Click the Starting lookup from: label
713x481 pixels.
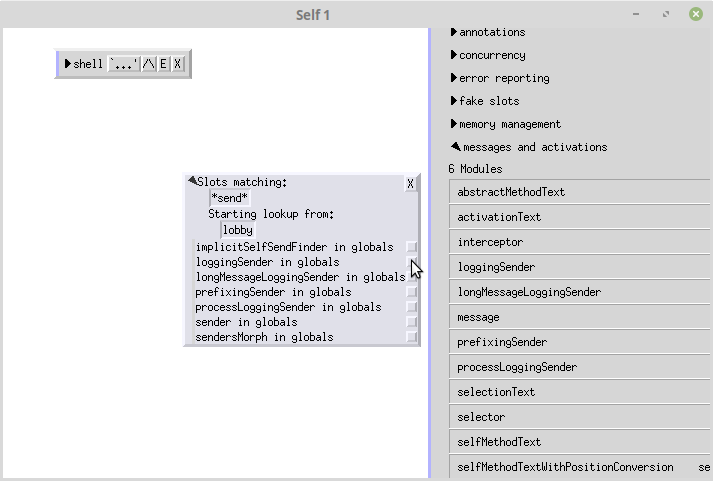271,214
